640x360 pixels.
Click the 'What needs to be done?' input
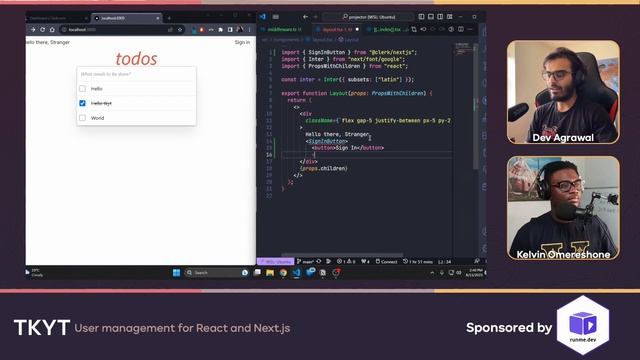coord(136,74)
